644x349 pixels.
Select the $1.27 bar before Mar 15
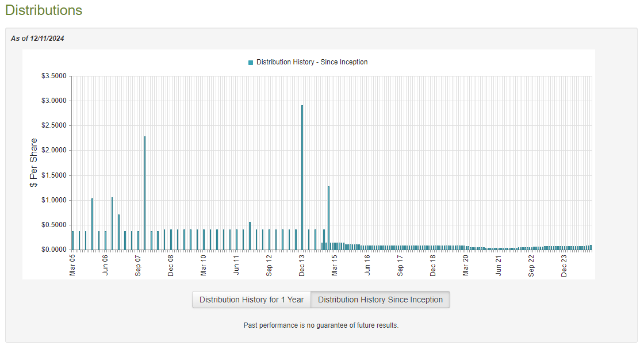328,218
